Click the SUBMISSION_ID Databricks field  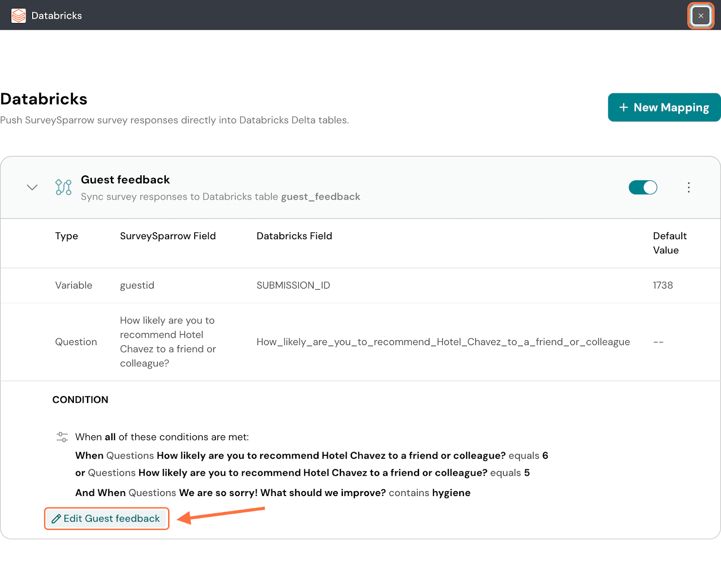click(x=293, y=285)
